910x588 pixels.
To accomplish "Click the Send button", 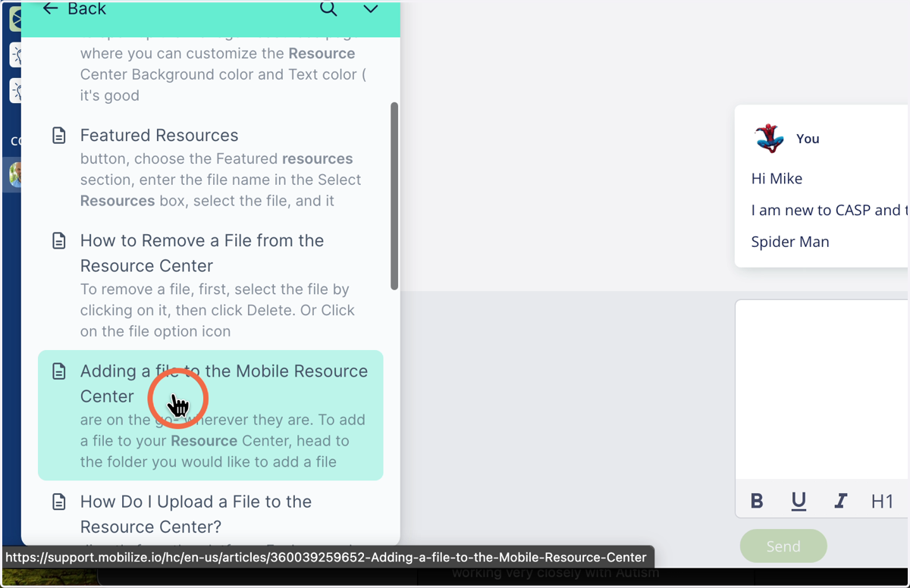I will click(x=783, y=546).
